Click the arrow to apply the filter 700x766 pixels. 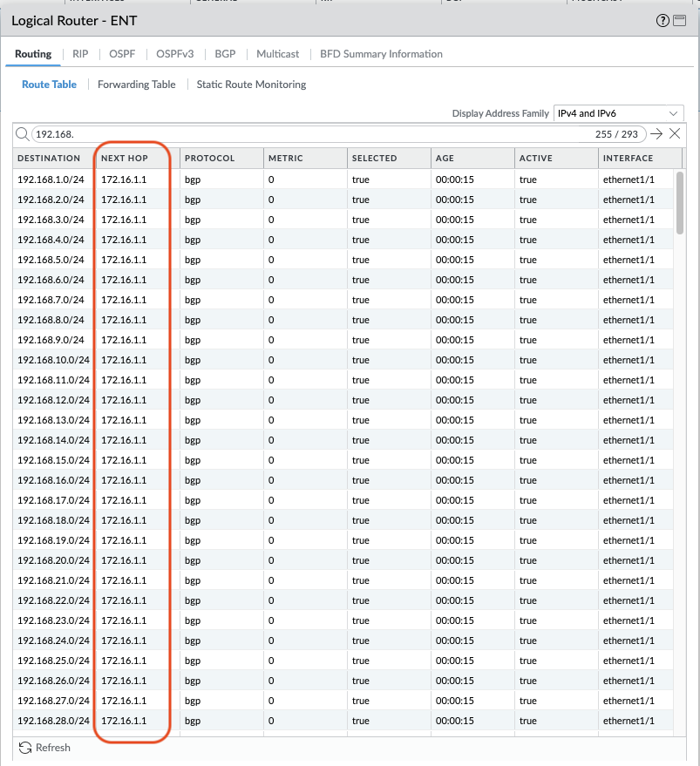[656, 134]
